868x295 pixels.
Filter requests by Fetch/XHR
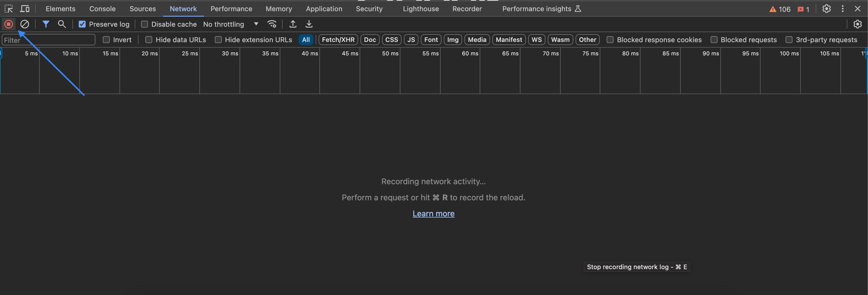(337, 39)
